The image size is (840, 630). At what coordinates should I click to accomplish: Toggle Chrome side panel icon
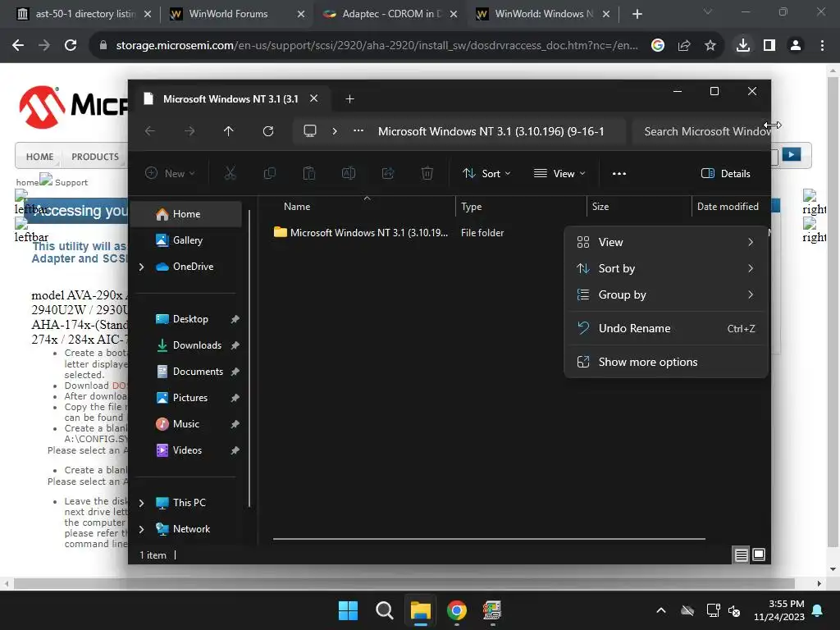[769, 46]
